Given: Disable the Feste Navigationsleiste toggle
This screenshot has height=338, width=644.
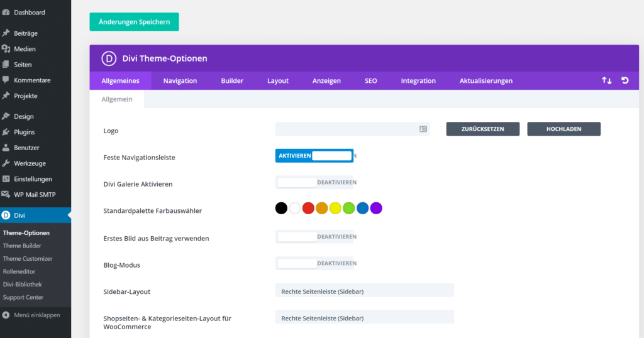Looking at the screenshot, I should 314,155.
